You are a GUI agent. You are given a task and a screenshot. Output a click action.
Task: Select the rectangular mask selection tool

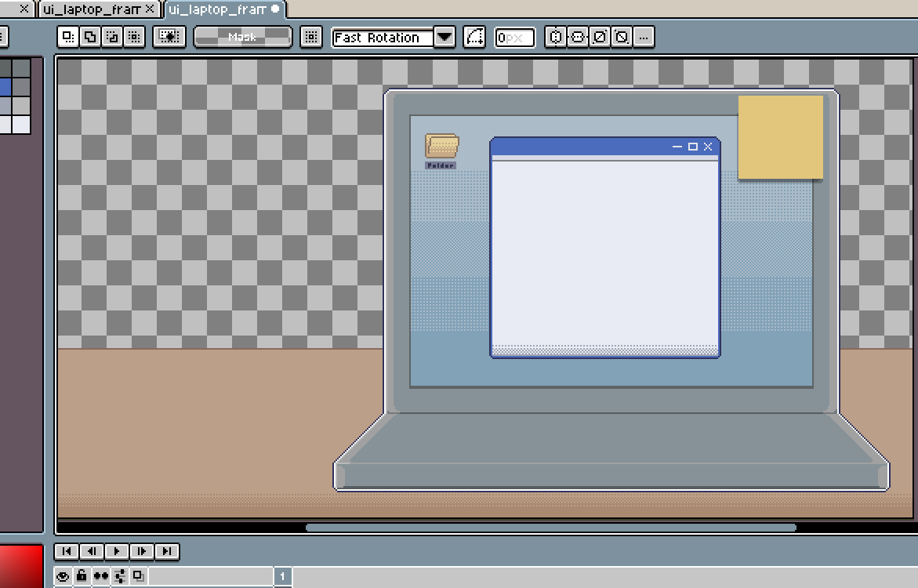pyautogui.click(x=68, y=37)
